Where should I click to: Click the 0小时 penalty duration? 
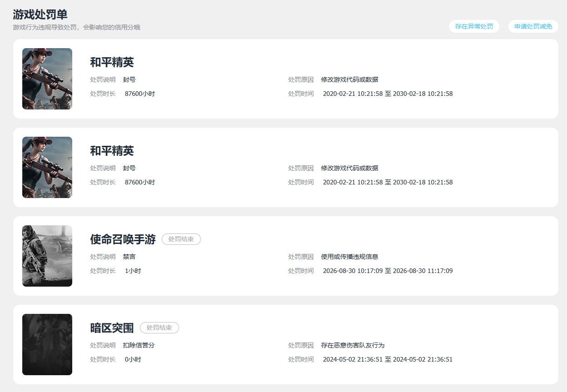tap(133, 359)
